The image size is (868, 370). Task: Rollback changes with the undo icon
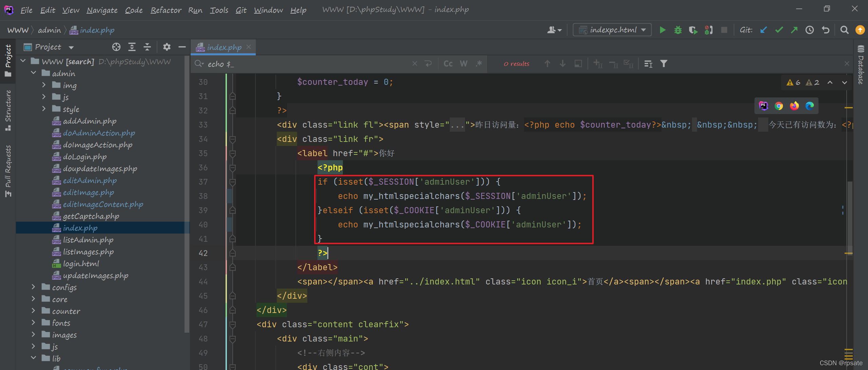[826, 30]
